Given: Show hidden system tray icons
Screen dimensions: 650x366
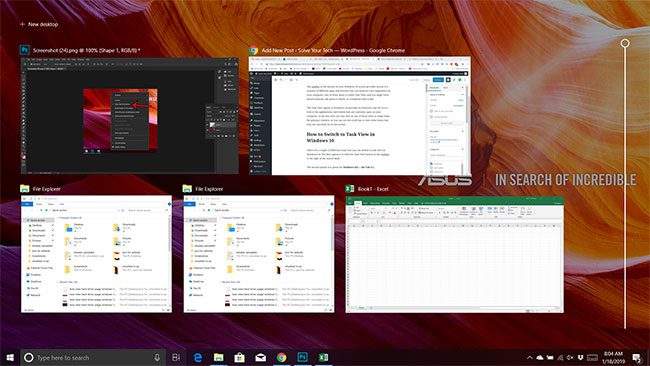Looking at the screenshot, I should pos(529,357).
